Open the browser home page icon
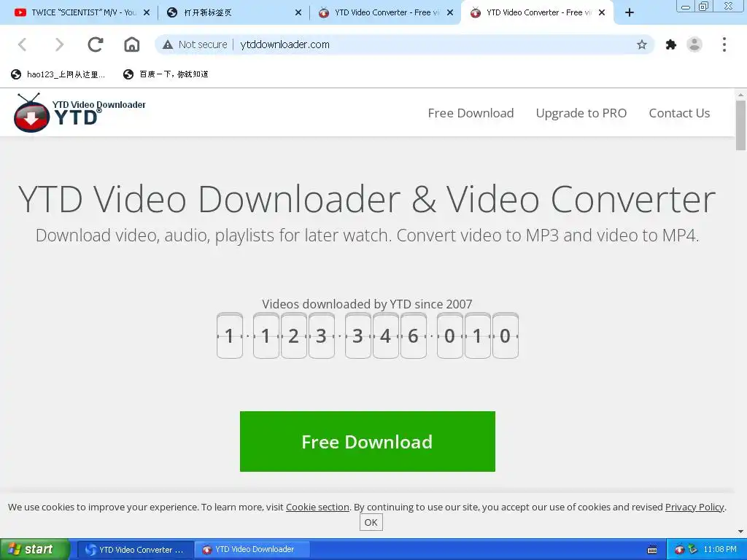Viewport: 747px width, 560px height. [132, 44]
